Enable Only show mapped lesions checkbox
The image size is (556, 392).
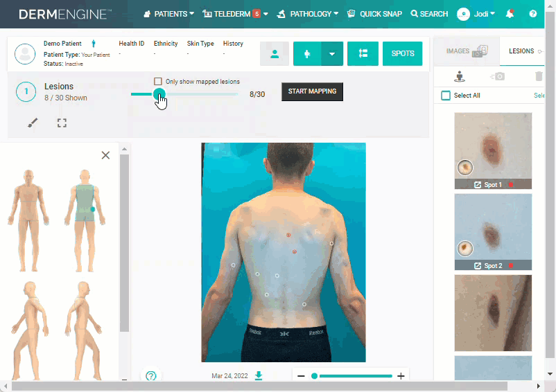coord(158,82)
